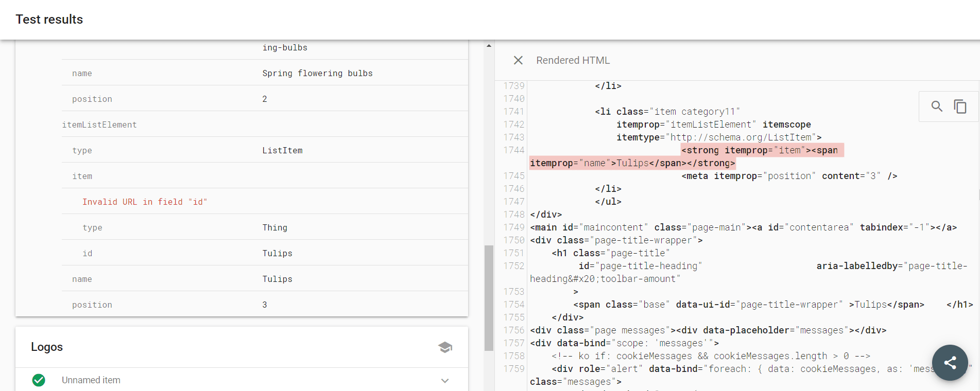Click line number 1749 in code gutter
Screen dimensions: 980x391
coord(514,227)
